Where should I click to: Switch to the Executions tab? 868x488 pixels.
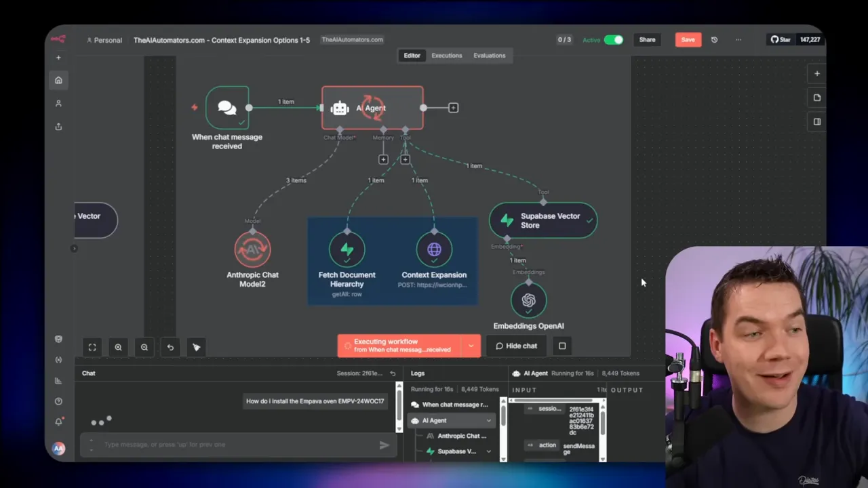point(446,55)
